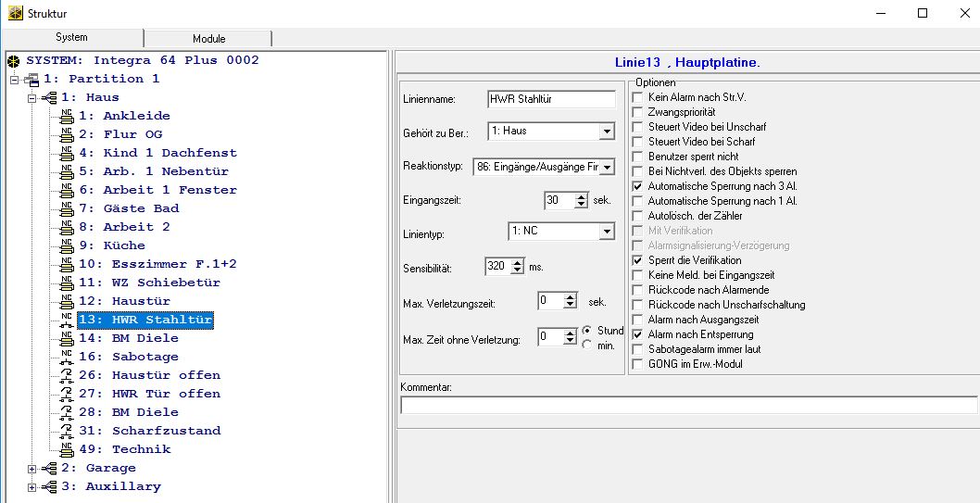Click the icon beside 31: Scharfzustand
The height and width of the screenshot is (503, 980).
[x=67, y=431]
